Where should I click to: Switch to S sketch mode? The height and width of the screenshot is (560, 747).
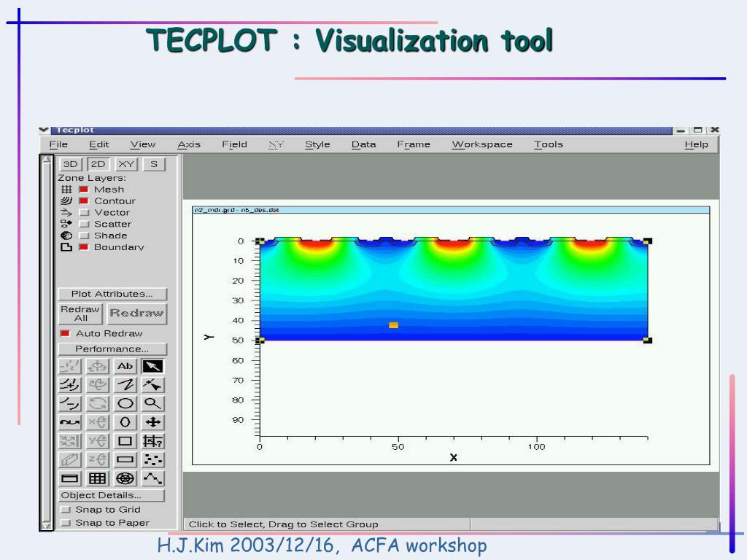(154, 164)
